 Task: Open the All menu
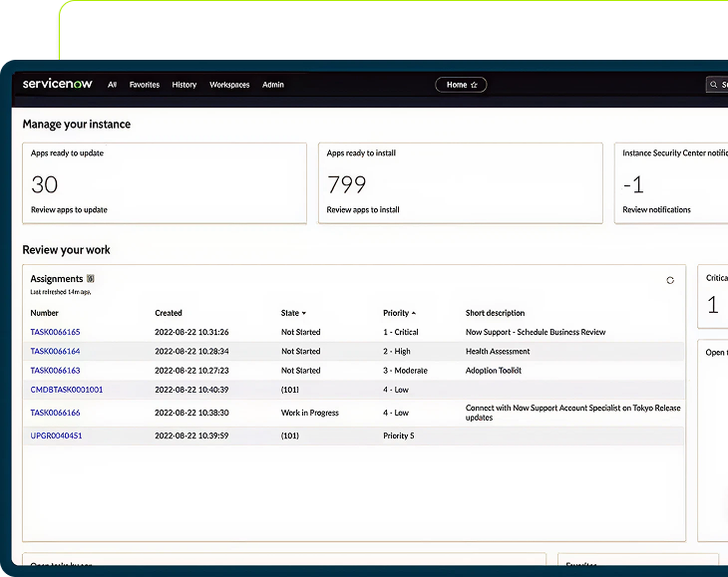click(112, 85)
